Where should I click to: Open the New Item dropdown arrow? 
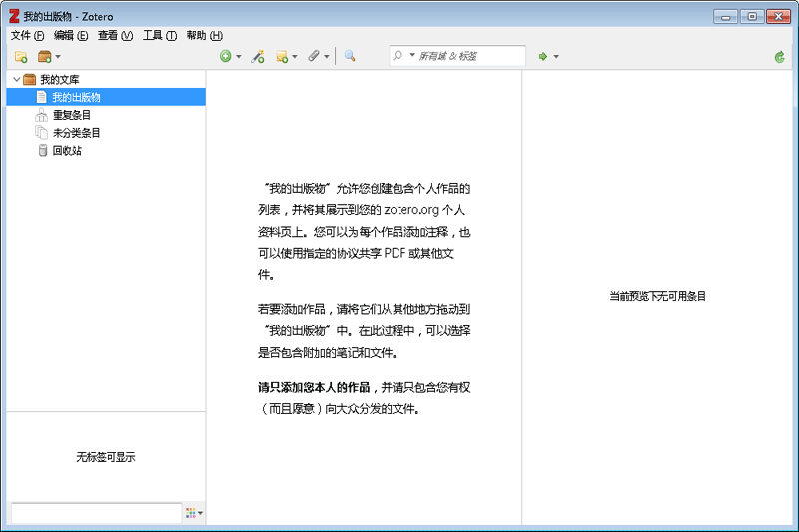click(238, 57)
